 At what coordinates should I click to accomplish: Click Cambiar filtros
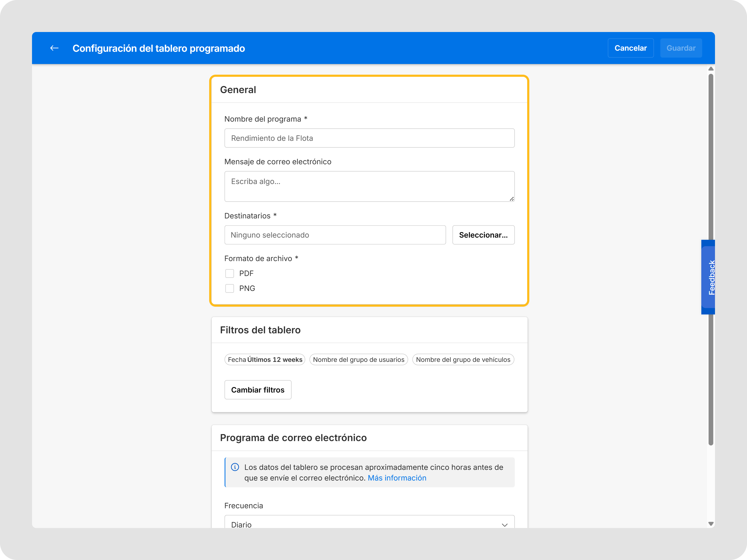(258, 390)
